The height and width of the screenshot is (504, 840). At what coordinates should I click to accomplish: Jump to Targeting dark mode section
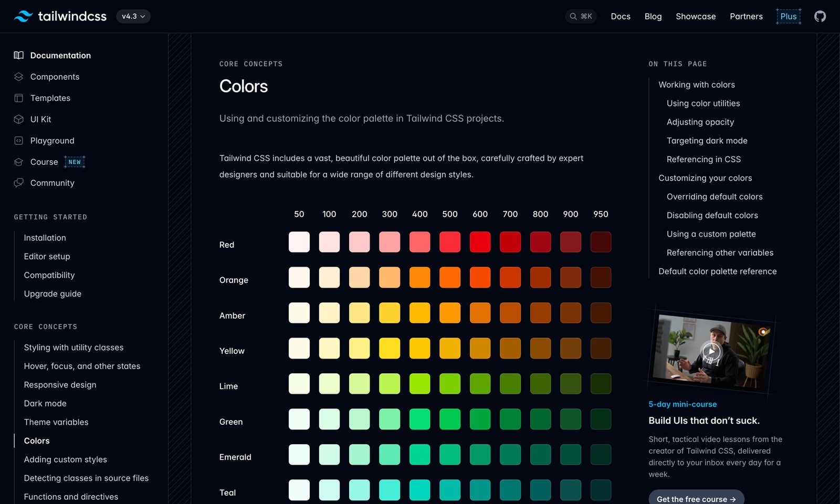pos(707,141)
